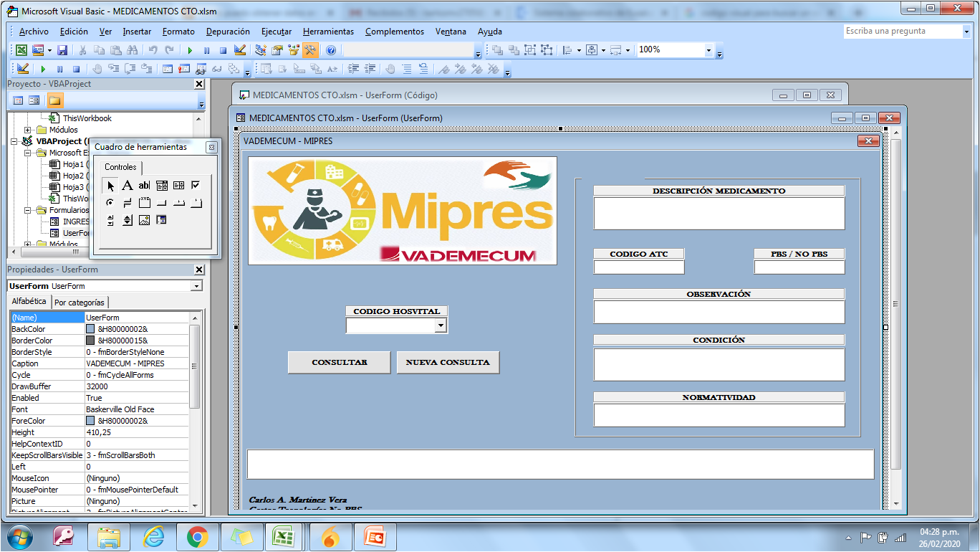Open the CODIGO HOSVITAL combo box arrow
Viewport: 980px width, 552px height.
click(441, 325)
